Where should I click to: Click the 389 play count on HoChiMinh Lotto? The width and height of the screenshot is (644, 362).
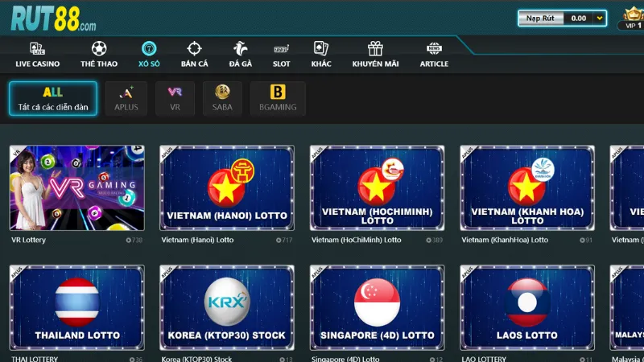pos(435,240)
